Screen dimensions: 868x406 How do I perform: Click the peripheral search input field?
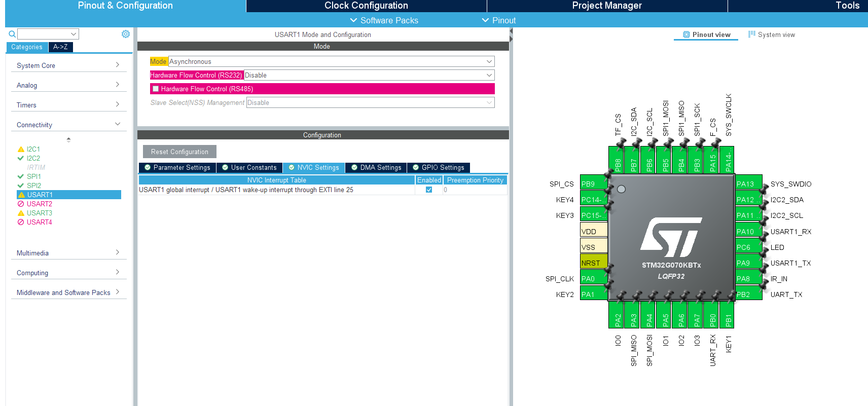[48, 34]
